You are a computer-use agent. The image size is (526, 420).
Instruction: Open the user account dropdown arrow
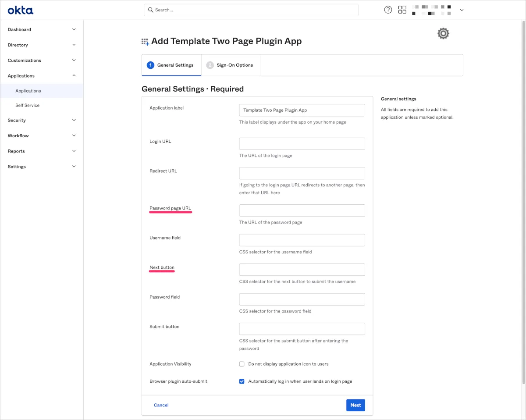coord(462,10)
